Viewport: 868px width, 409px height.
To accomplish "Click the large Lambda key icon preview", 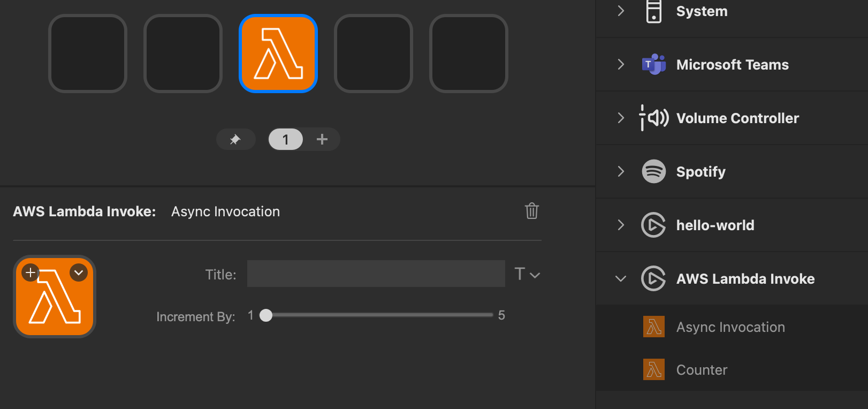I will 55,297.
